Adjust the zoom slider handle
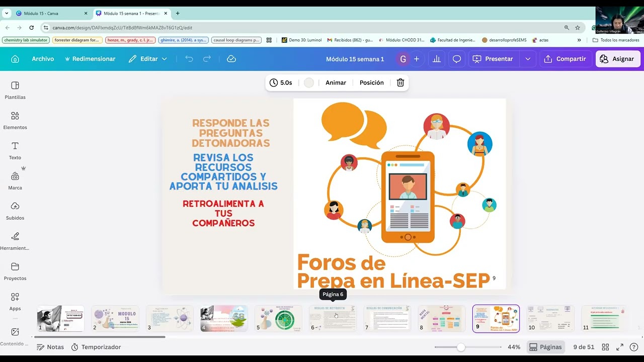Viewport: 644px width, 362px height. pyautogui.click(x=461, y=347)
